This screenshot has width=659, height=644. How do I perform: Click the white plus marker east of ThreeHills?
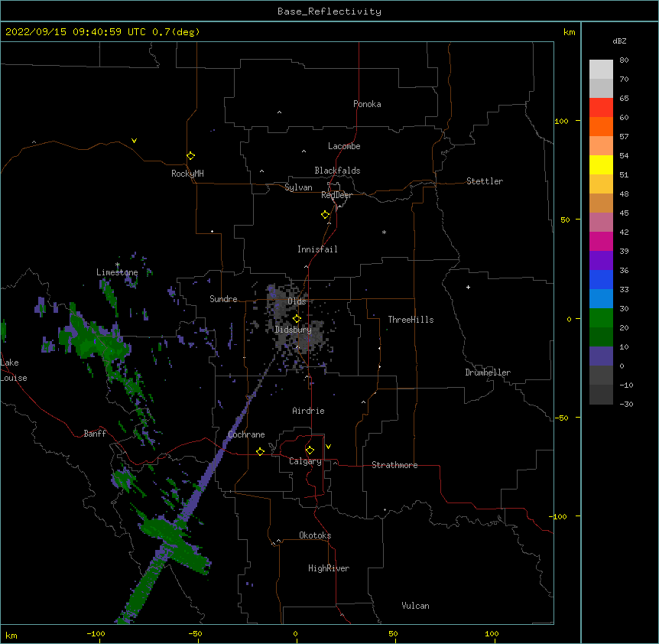(x=468, y=287)
